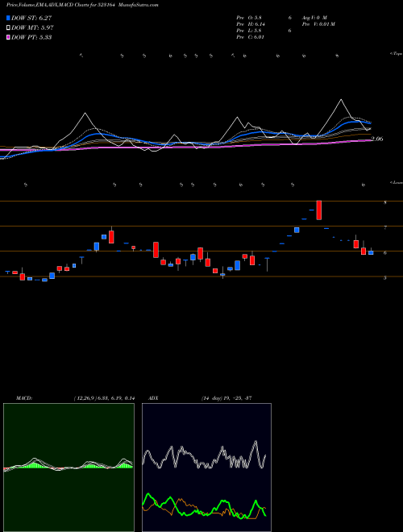This screenshot has width=403, height=532.
Task: Click the price axis label 8
Action: [x=384, y=202]
